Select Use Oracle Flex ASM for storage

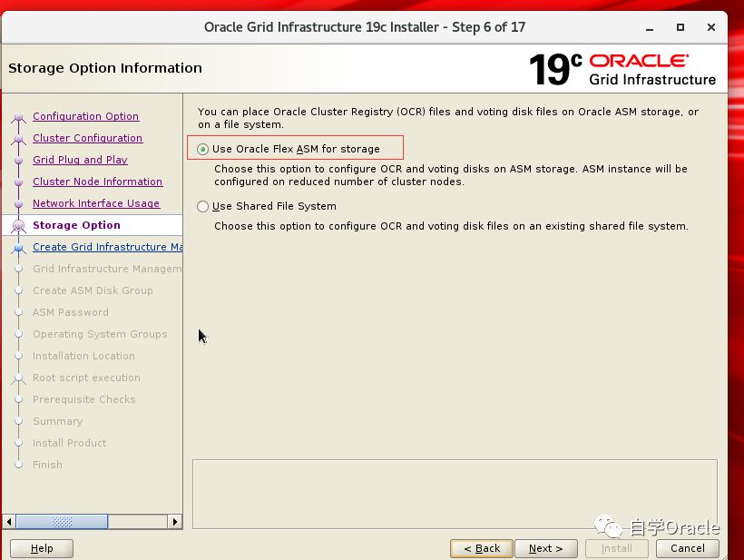click(x=202, y=149)
